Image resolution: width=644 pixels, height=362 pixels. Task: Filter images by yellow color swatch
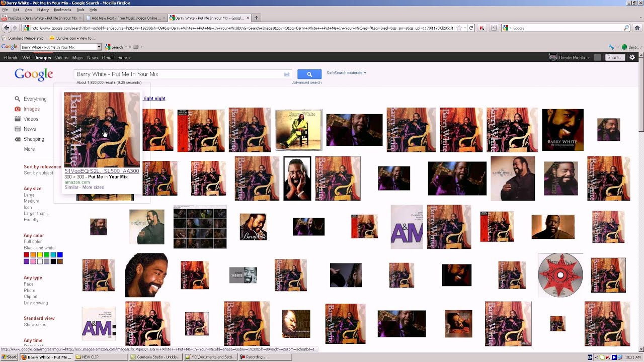[40, 255]
